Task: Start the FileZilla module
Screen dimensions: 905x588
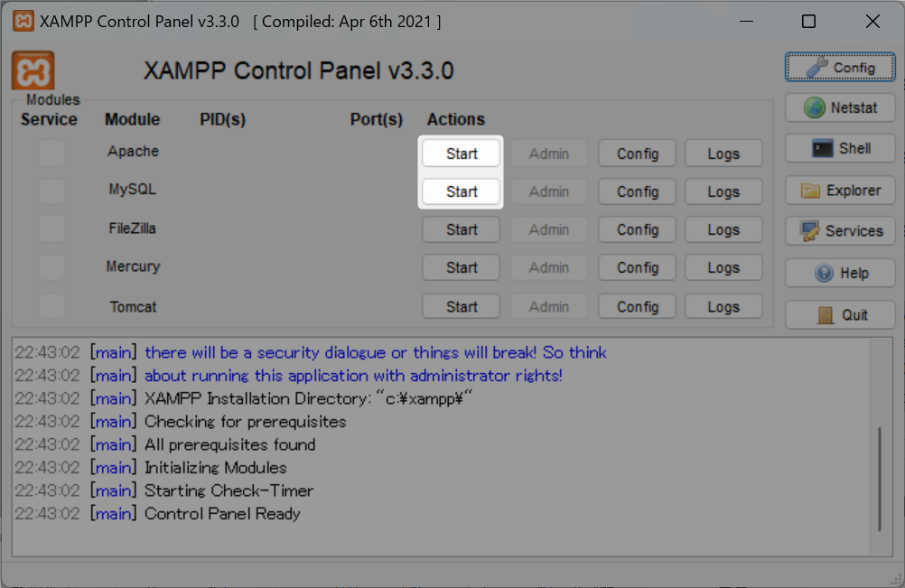Action: click(x=462, y=229)
